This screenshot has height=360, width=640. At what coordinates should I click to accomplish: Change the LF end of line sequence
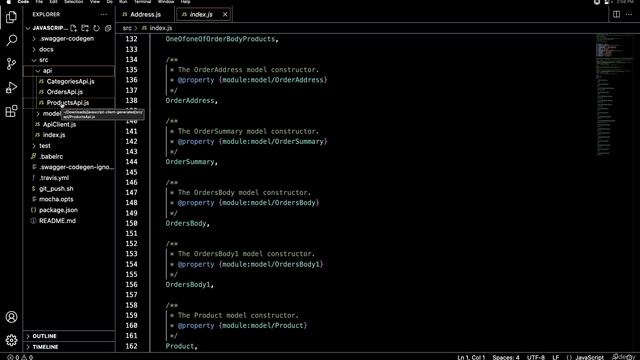tap(556, 357)
